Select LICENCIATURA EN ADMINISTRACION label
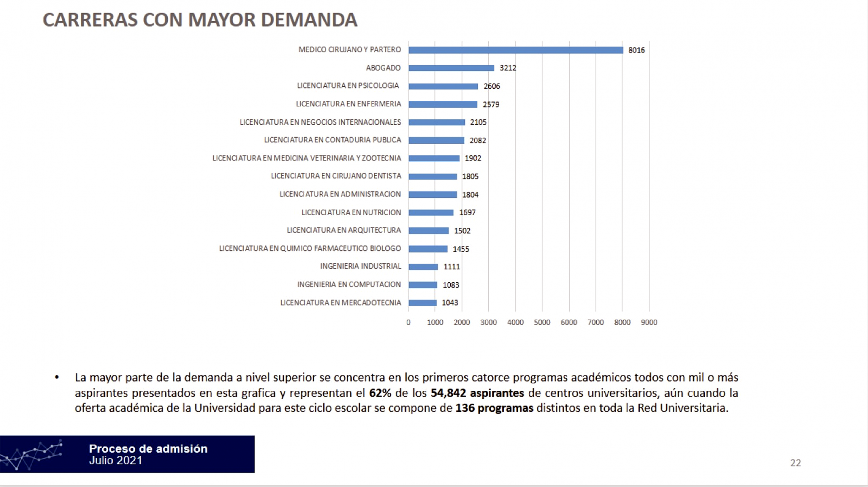 (340, 194)
